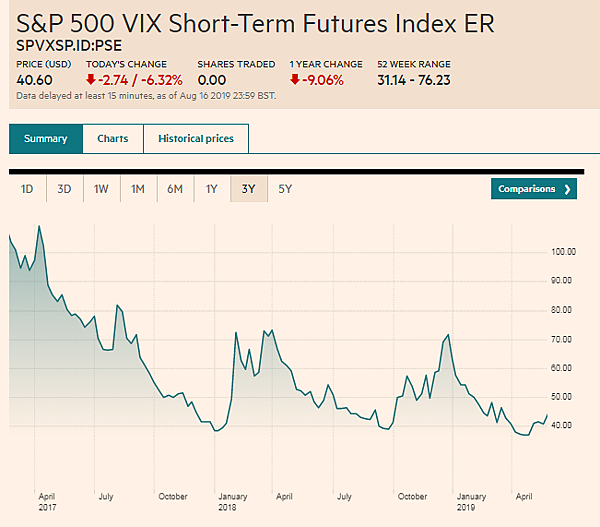Click the Comparisons chevron arrow

coord(568,189)
